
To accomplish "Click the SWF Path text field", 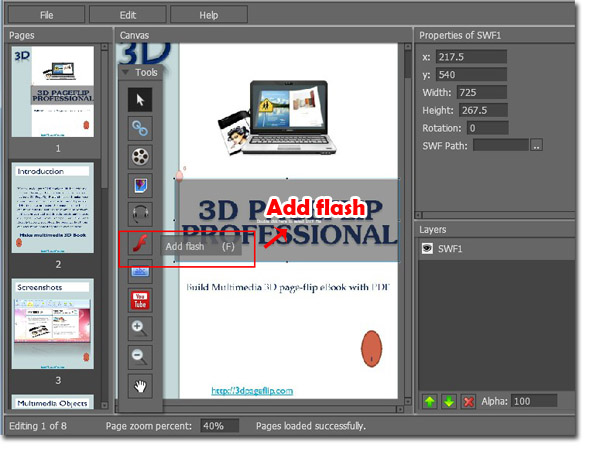I will [x=501, y=145].
